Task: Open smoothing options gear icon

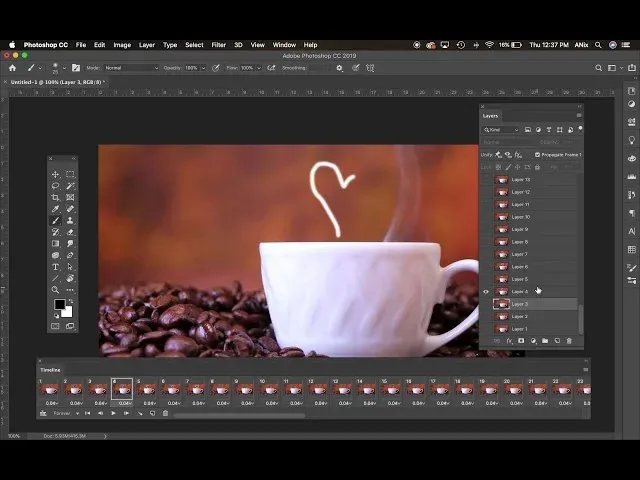Action: click(339, 68)
